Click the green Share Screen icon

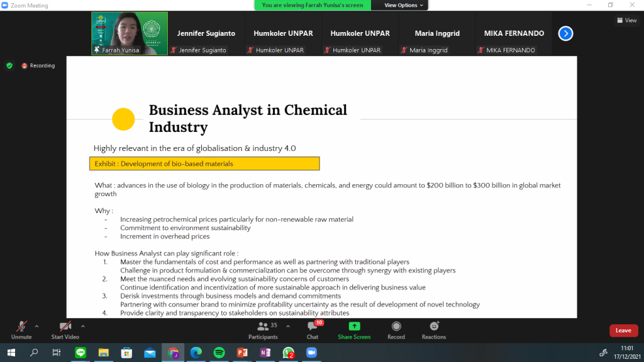[354, 326]
